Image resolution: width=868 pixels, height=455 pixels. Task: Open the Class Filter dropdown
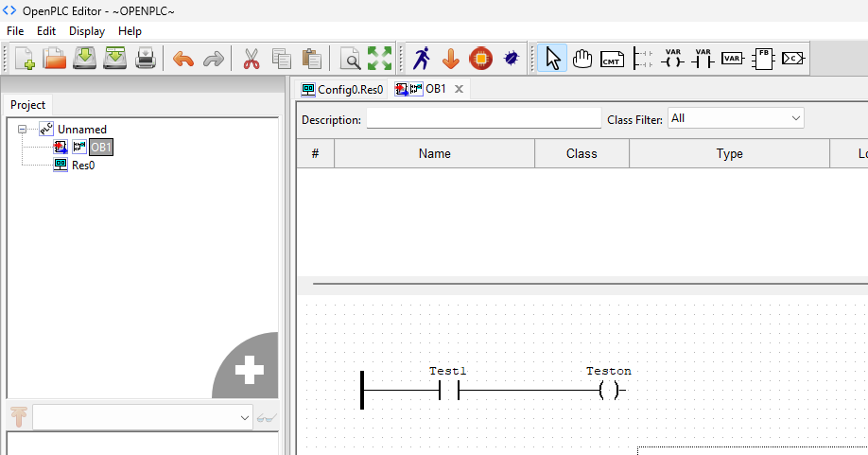tap(736, 118)
